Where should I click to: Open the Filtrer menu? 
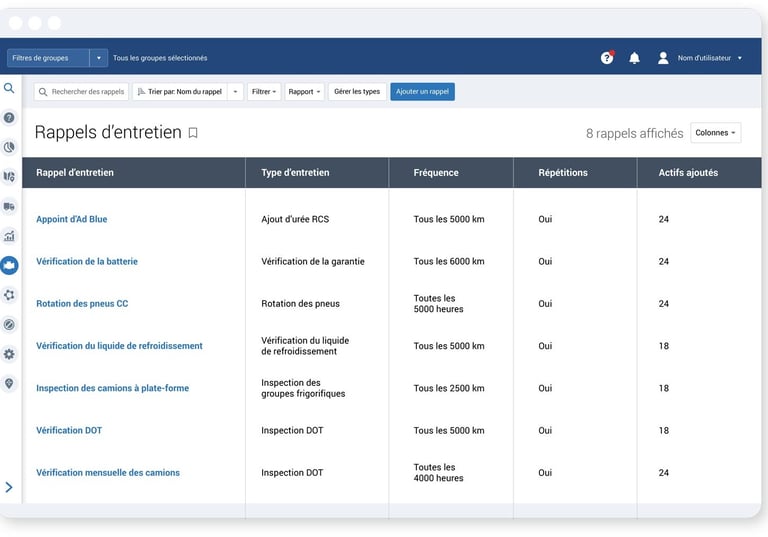[264, 92]
